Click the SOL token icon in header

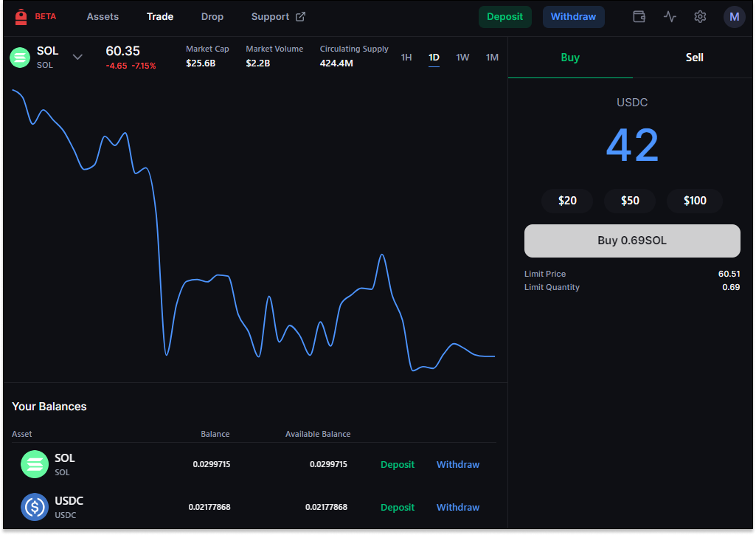20,58
